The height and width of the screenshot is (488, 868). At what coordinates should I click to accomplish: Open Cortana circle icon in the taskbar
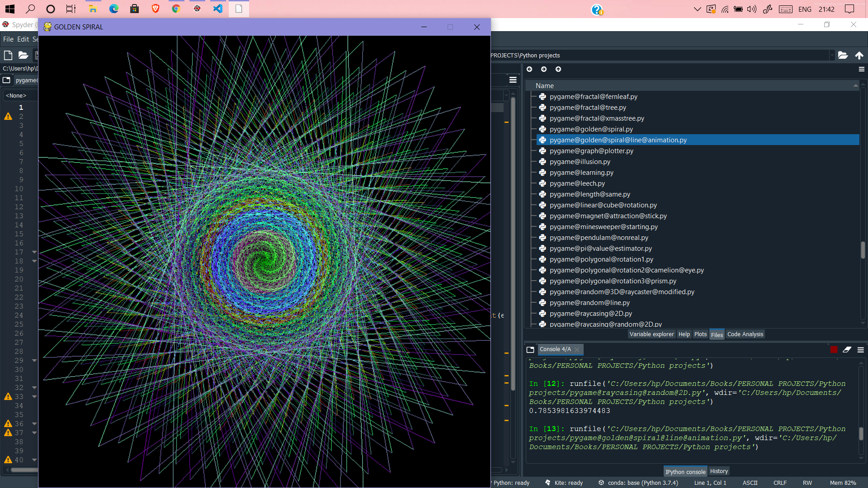click(x=51, y=9)
